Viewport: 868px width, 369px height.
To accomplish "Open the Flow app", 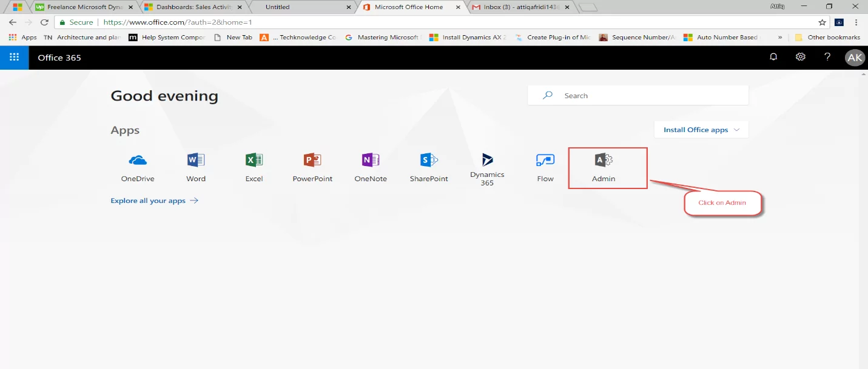I will point(545,167).
